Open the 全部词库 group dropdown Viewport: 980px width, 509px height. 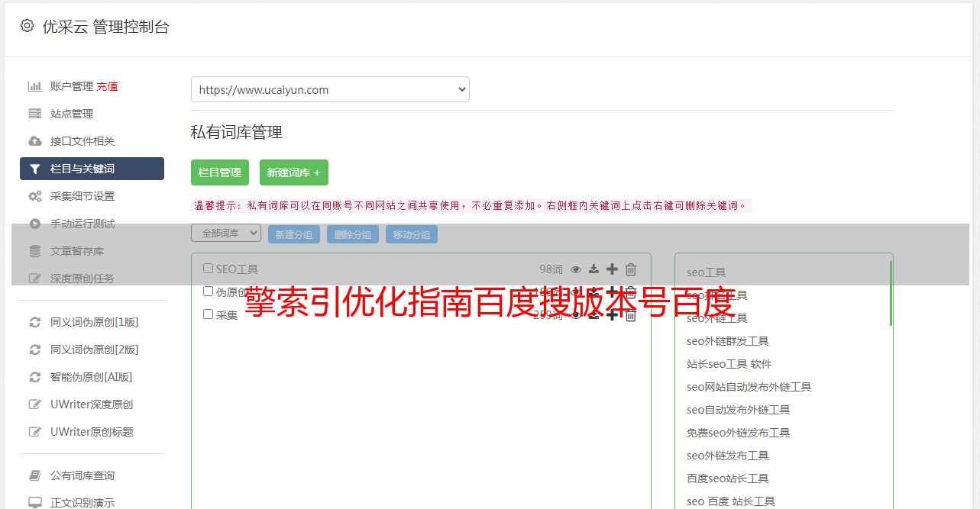pos(226,233)
